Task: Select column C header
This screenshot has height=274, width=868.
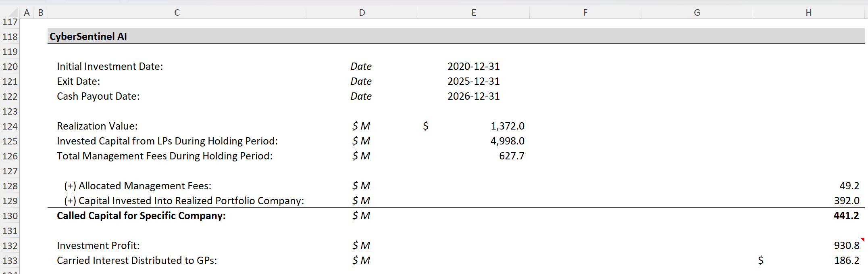Action: click(x=177, y=13)
